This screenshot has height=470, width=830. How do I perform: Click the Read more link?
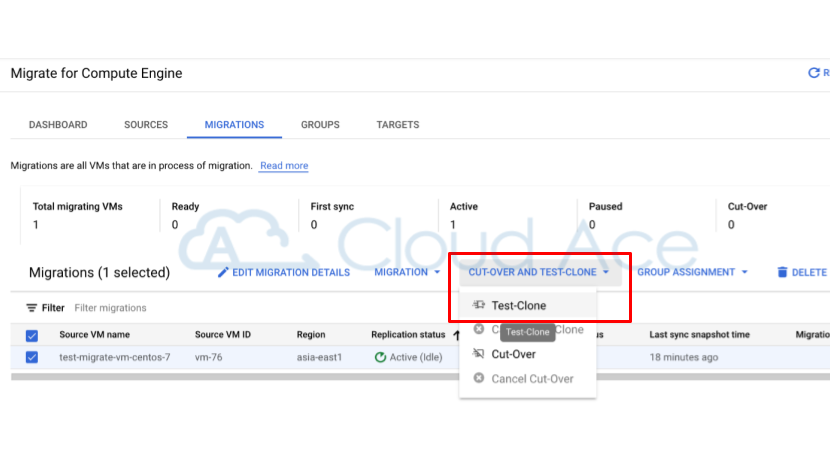click(284, 166)
